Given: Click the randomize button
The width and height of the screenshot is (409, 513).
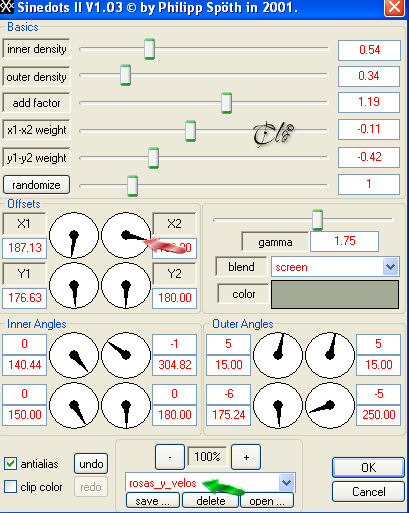Looking at the screenshot, I should (x=36, y=185).
